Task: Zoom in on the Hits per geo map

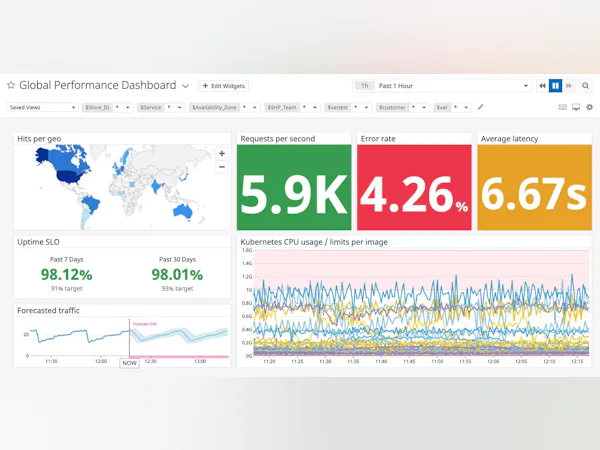Action: (x=222, y=153)
